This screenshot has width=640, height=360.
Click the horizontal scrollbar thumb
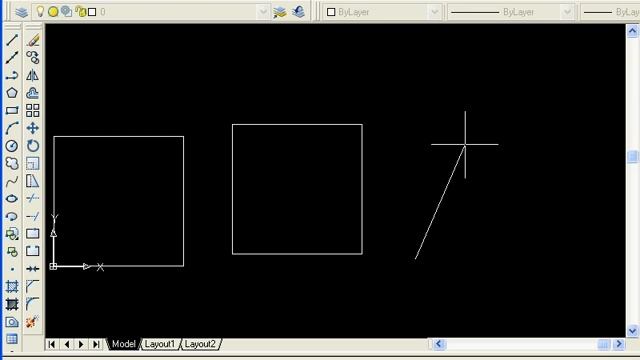[x=604, y=344]
